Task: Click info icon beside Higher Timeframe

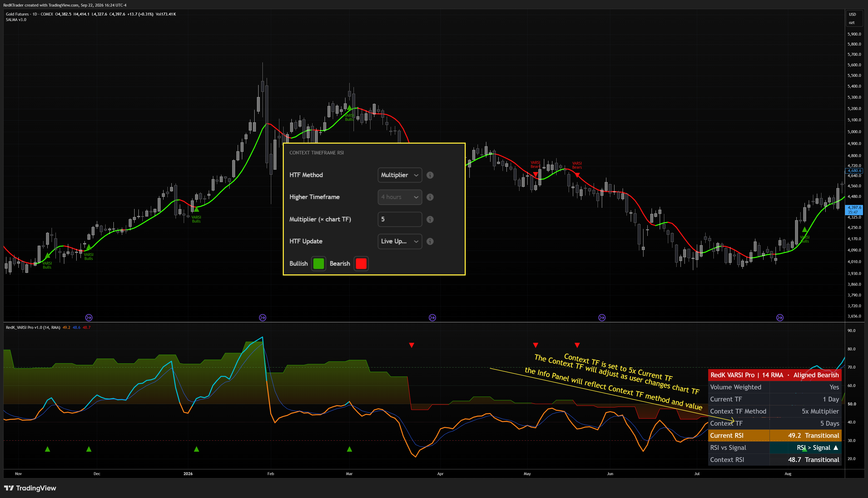Action: pos(430,197)
